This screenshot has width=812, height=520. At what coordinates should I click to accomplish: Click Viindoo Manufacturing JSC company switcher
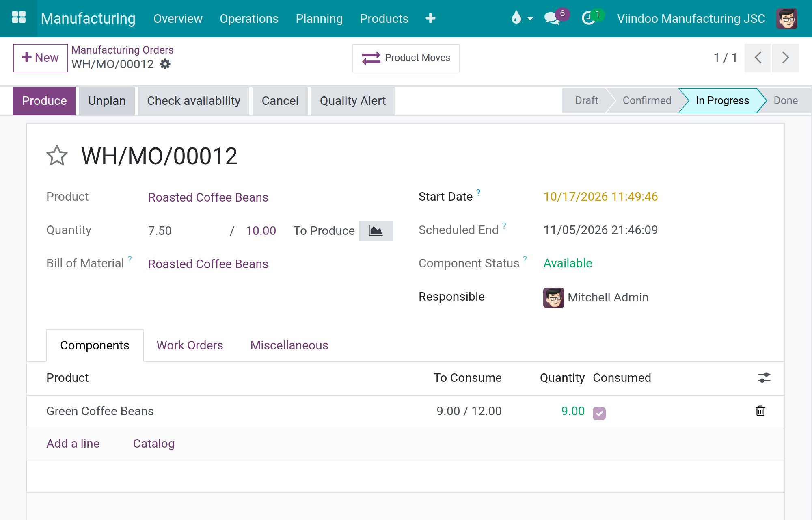[x=691, y=18]
